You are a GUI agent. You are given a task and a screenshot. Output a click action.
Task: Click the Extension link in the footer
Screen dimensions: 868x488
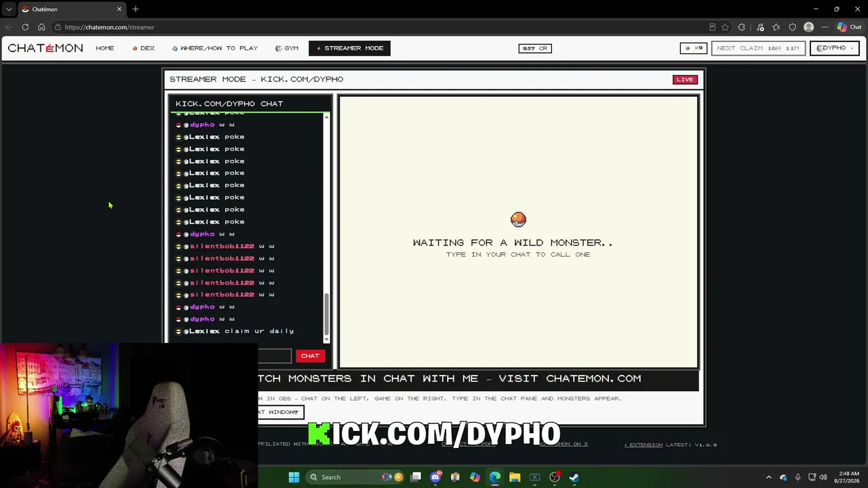(x=644, y=445)
